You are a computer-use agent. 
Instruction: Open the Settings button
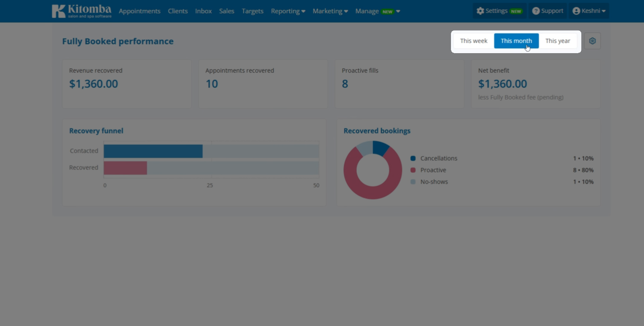coord(500,11)
